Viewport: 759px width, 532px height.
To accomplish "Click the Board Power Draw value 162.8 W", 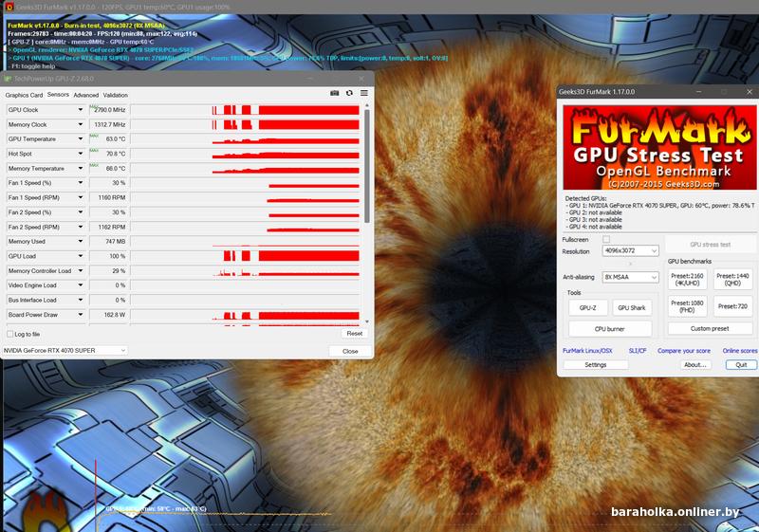I will tap(107, 315).
